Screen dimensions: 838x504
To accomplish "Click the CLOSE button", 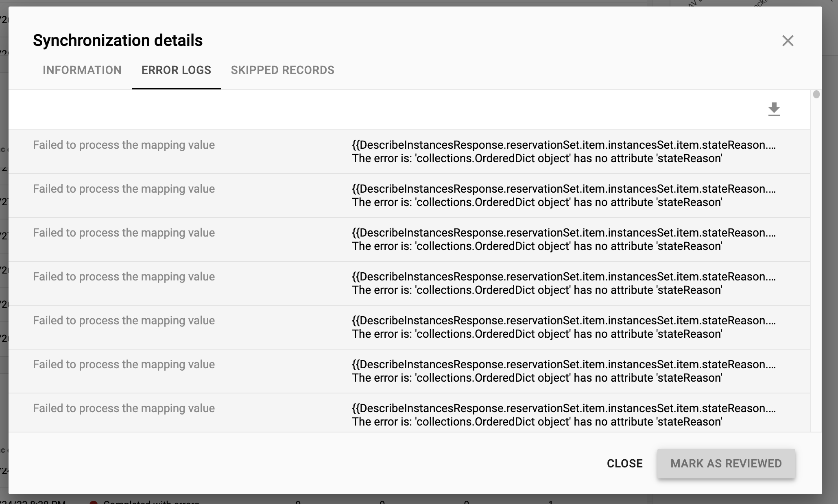I will 625,463.
